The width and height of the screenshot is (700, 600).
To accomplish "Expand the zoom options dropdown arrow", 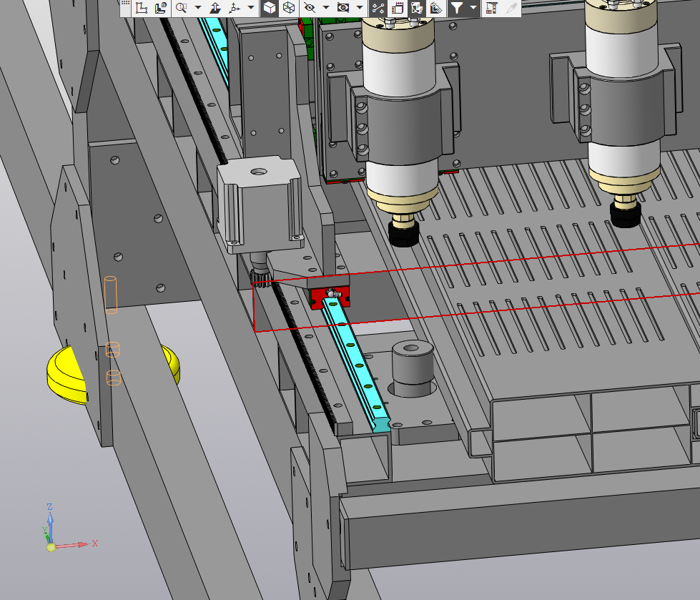I will coord(198,8).
